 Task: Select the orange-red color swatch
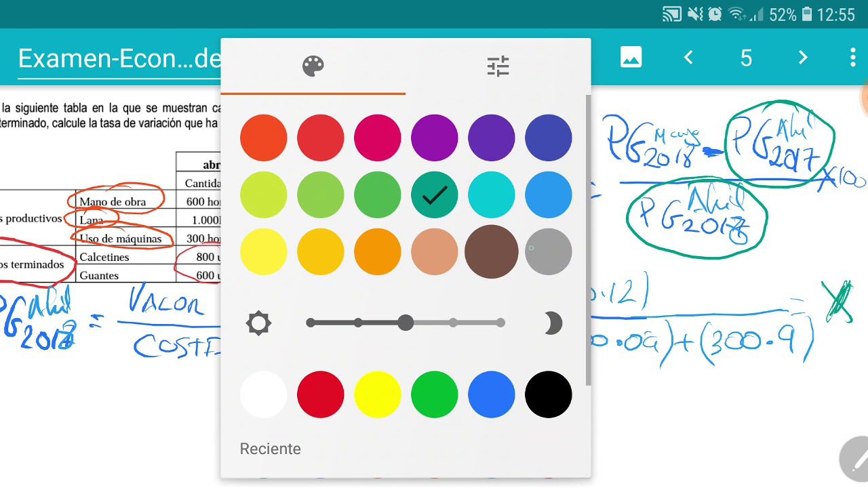(264, 138)
